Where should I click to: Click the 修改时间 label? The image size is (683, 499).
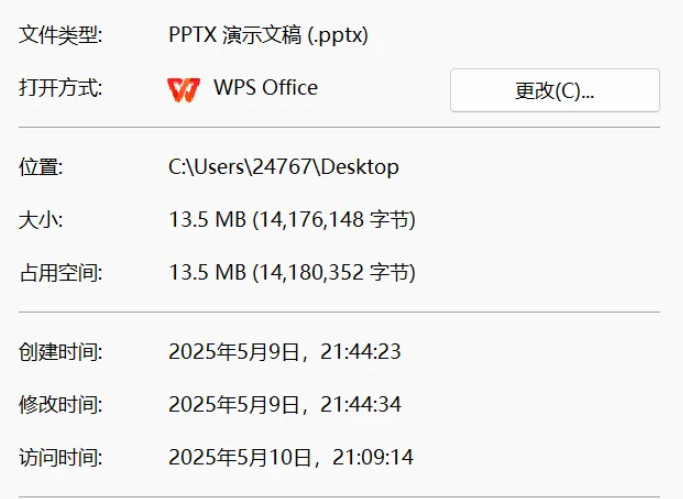60,405
